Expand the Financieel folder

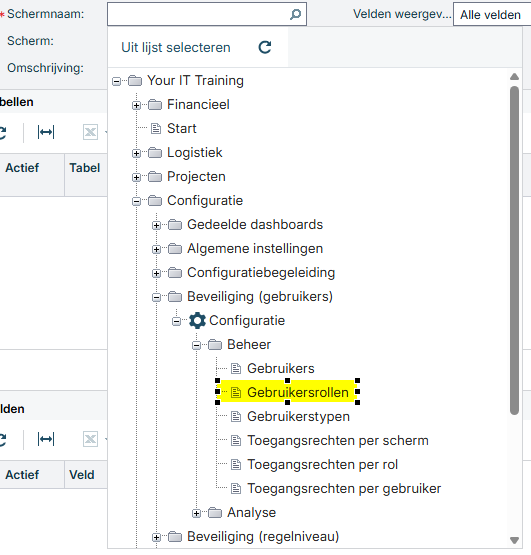click(136, 105)
